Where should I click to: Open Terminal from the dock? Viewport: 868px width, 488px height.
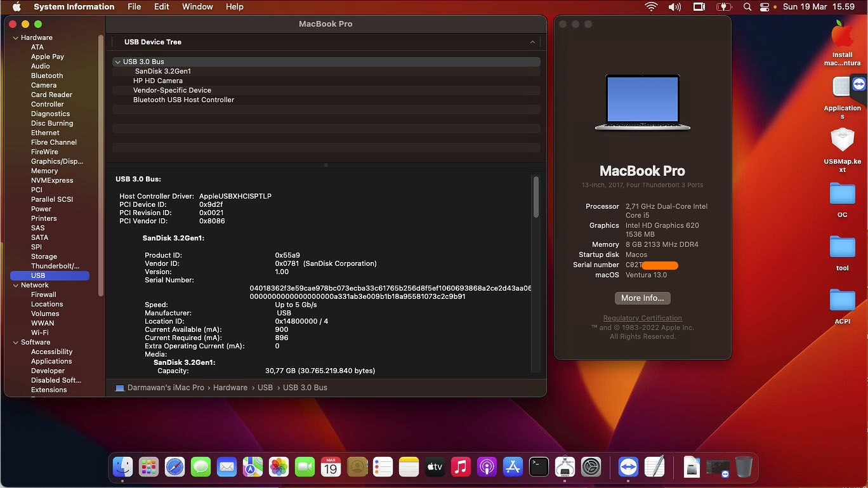point(539,467)
